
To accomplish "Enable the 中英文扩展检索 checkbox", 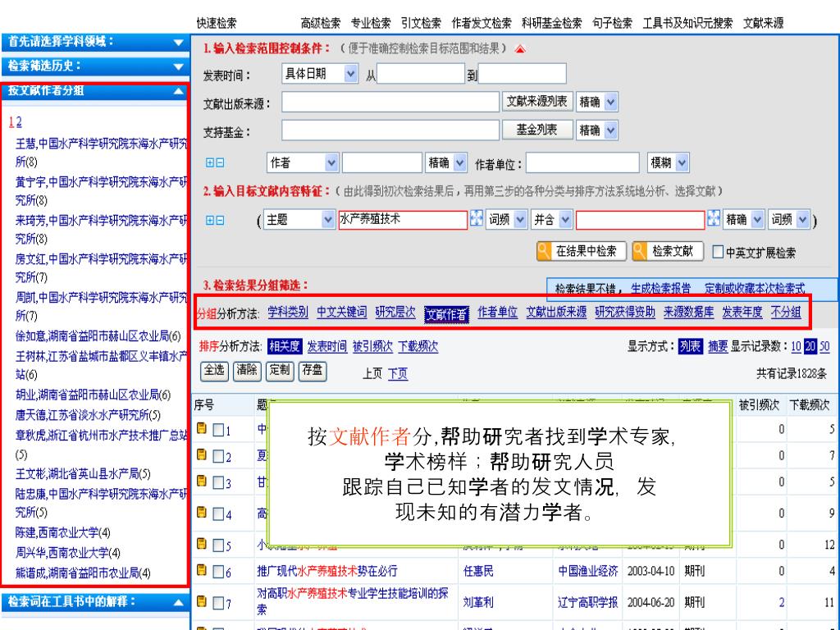I will tap(718, 252).
